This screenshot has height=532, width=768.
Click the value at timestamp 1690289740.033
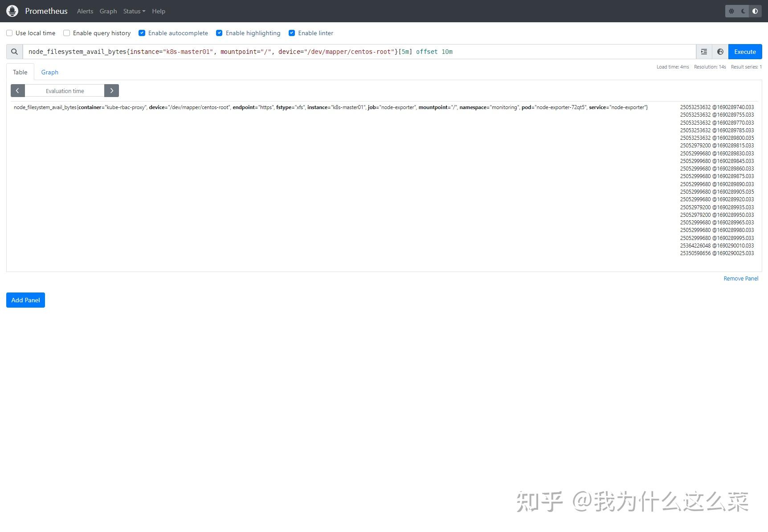click(717, 107)
